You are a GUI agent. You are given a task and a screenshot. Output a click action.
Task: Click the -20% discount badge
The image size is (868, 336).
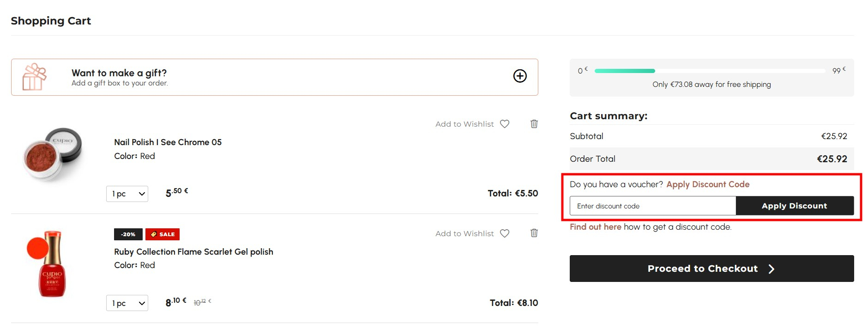tap(128, 234)
